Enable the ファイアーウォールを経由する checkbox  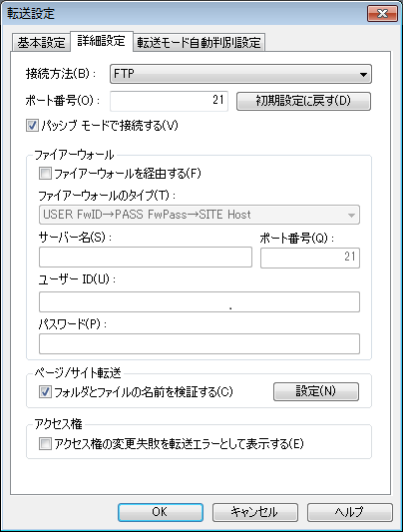tap(46, 174)
